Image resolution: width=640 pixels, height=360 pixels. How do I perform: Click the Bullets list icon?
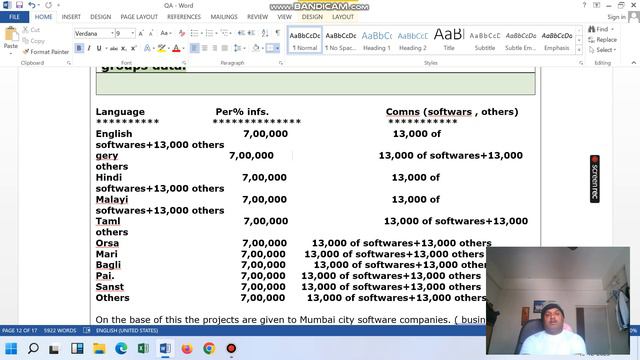pyautogui.click(x=194, y=33)
